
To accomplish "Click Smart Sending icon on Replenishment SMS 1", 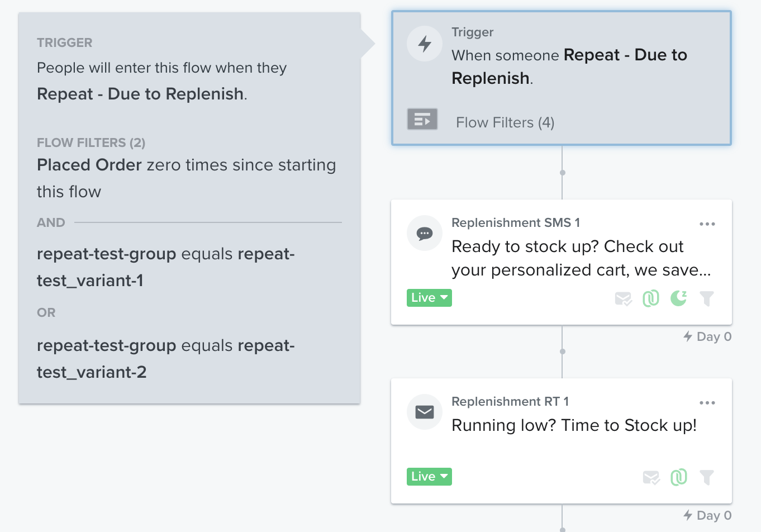I will point(623,299).
